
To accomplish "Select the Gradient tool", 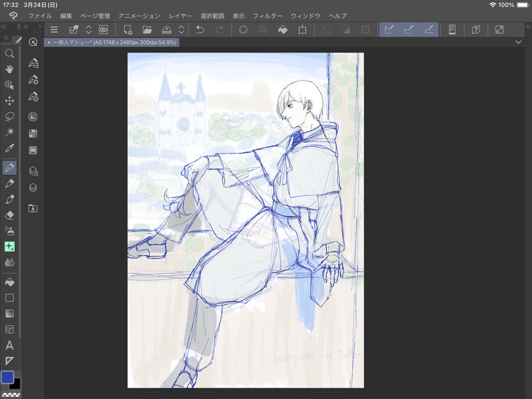I will (9, 313).
